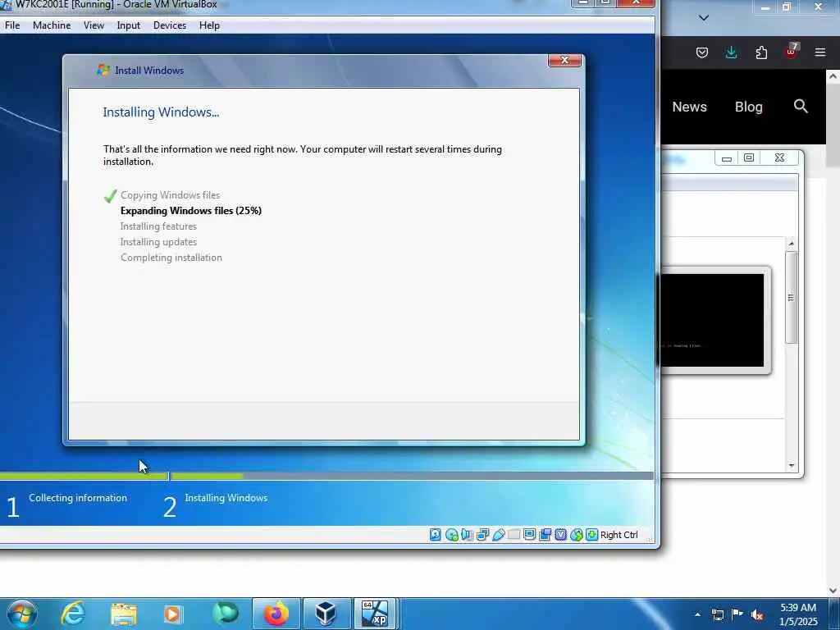Open Windows Explorer from taskbar
This screenshot has height=630, width=840.
(124, 614)
